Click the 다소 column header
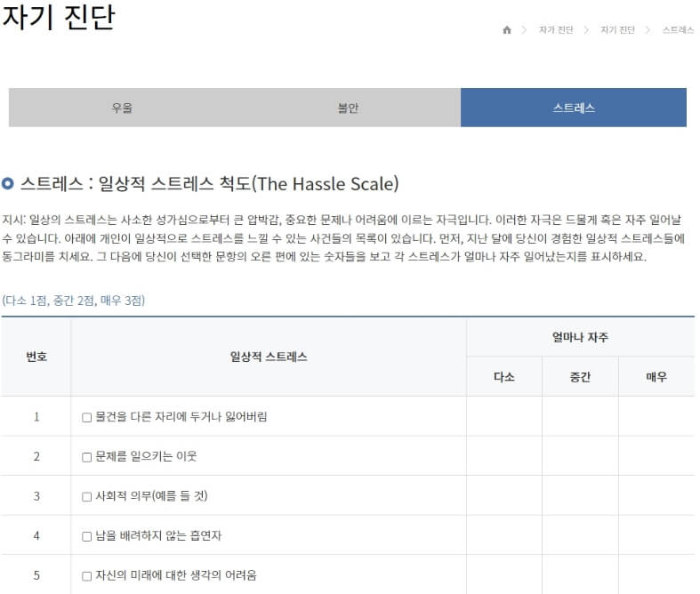The width and height of the screenshot is (700, 594). [504, 377]
